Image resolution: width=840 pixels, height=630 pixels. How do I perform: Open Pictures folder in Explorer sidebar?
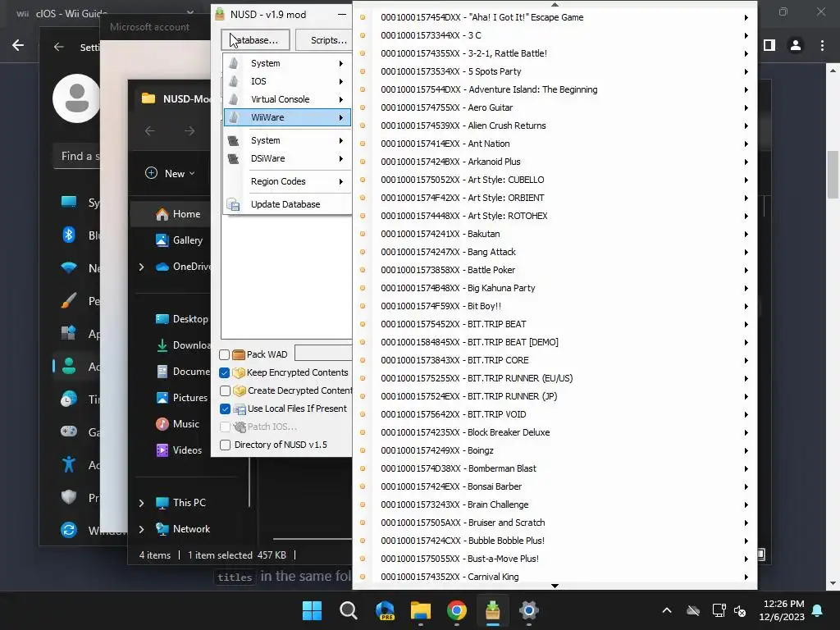coord(181,398)
